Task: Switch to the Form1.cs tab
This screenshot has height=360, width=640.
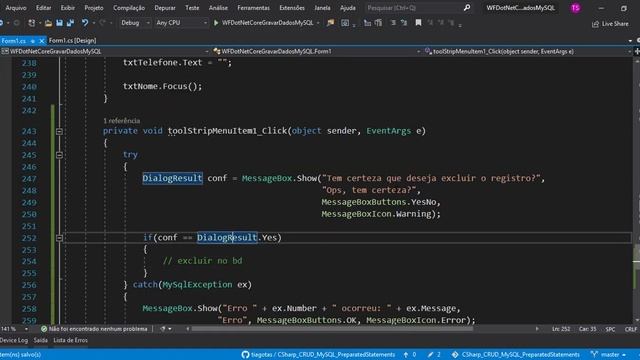Action: [x=13, y=41]
